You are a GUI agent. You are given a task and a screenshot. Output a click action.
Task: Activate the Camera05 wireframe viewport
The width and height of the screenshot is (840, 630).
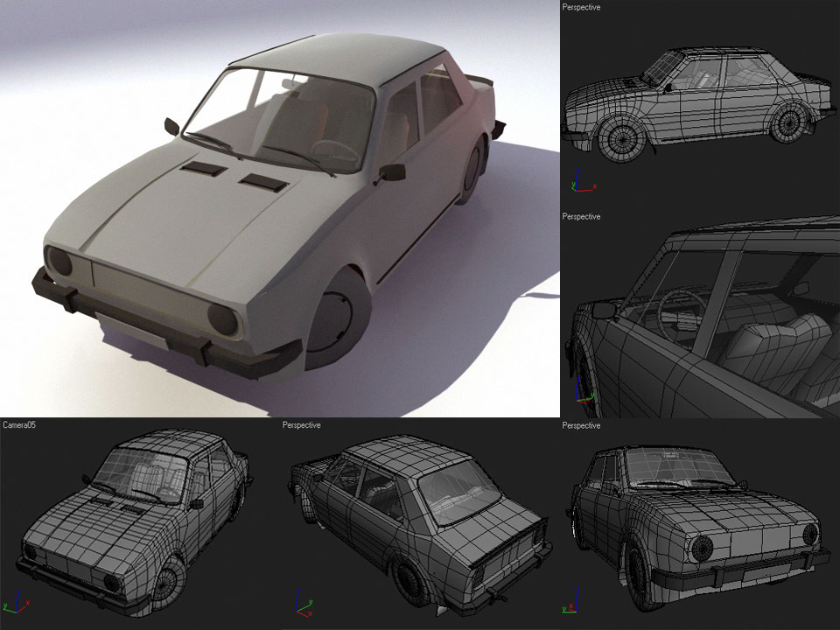tap(140, 524)
